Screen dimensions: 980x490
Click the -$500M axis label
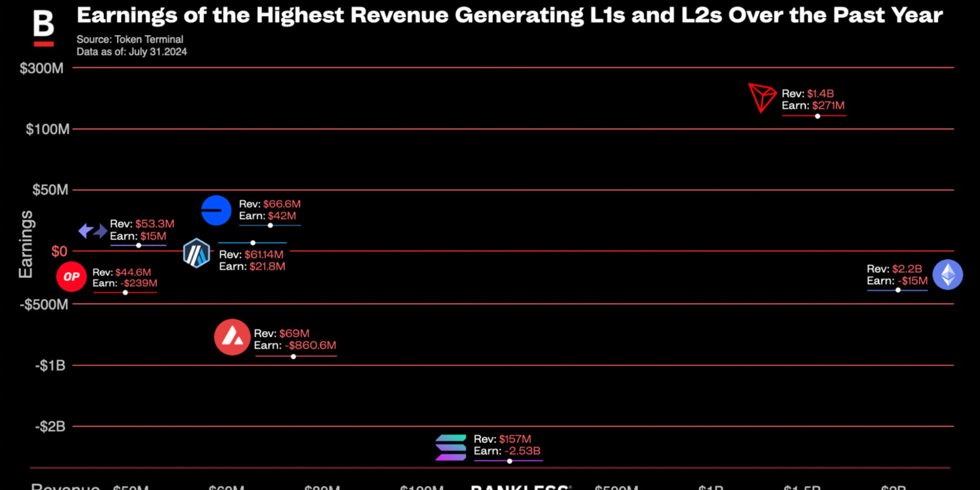44,305
